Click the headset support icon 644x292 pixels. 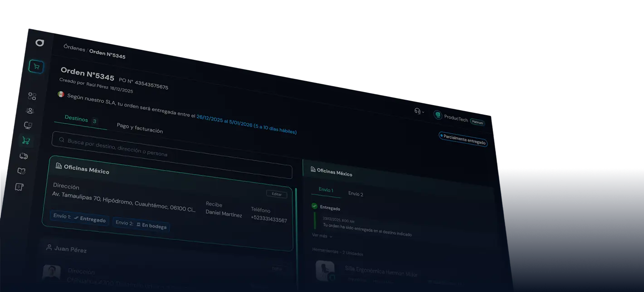(417, 111)
